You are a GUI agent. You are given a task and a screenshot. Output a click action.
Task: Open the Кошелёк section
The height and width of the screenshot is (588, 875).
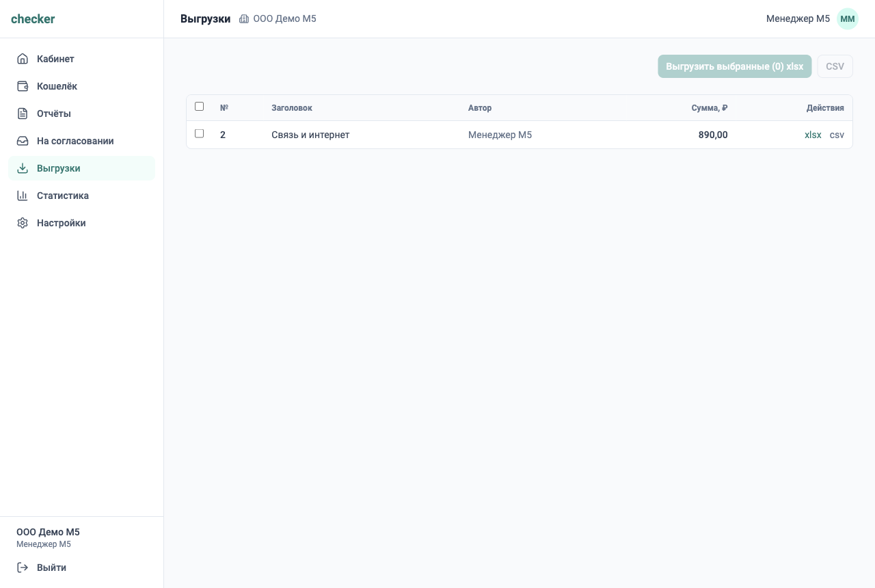82,86
